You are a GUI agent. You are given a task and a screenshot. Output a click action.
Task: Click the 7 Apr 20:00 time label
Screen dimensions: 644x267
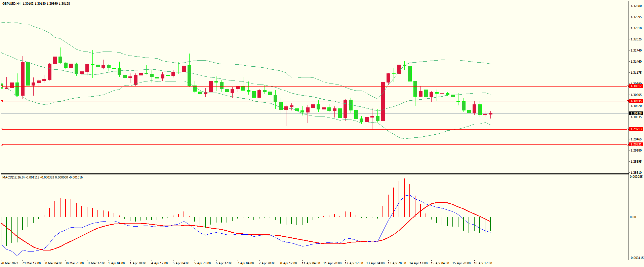point(267,263)
